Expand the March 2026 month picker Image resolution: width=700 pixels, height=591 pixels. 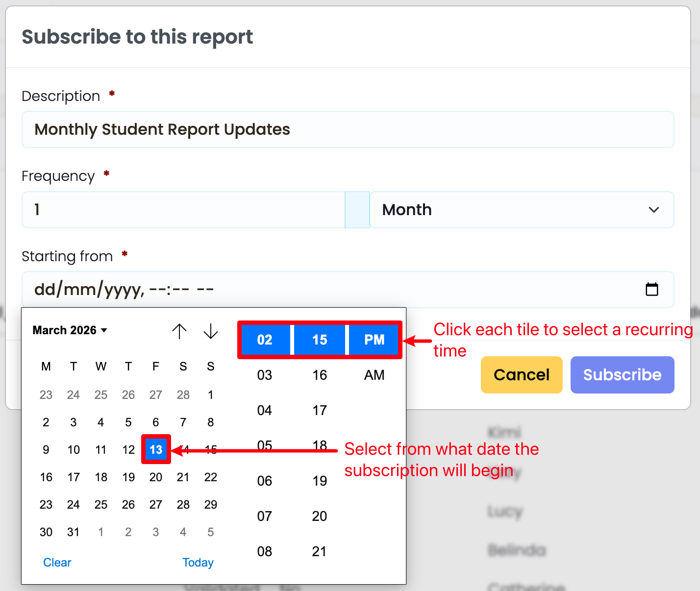pos(70,330)
